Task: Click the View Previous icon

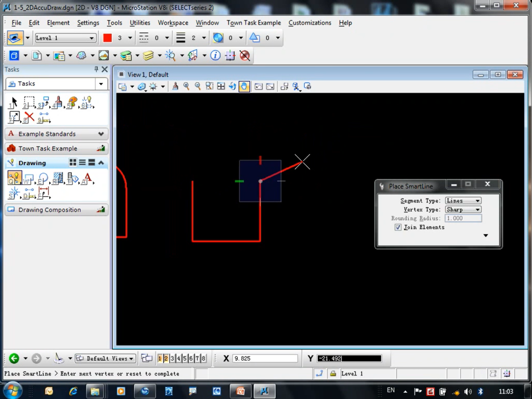Action: (x=258, y=86)
